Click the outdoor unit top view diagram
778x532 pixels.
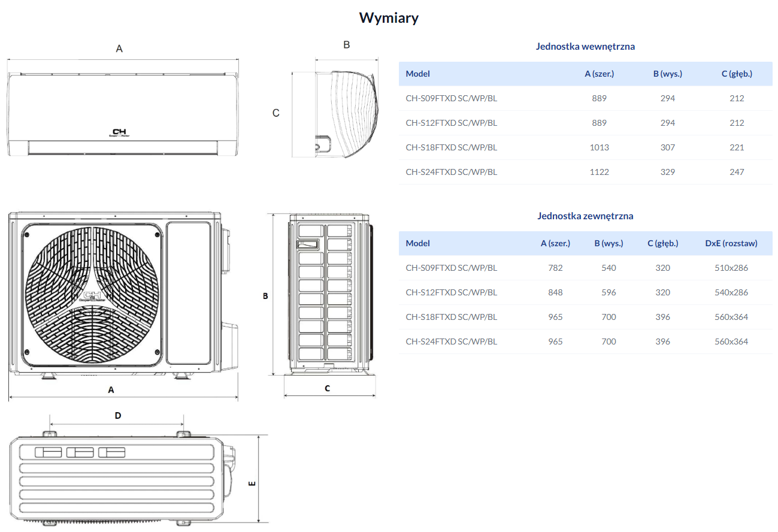point(125,477)
